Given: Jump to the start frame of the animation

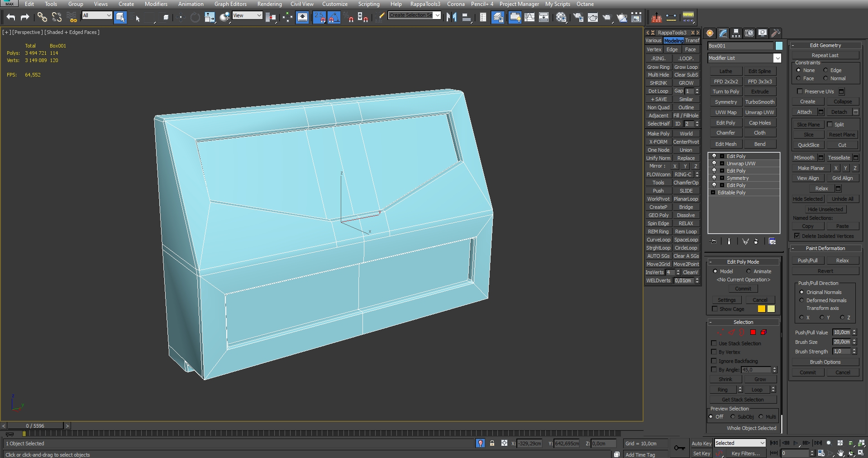Looking at the screenshot, I should 774,443.
